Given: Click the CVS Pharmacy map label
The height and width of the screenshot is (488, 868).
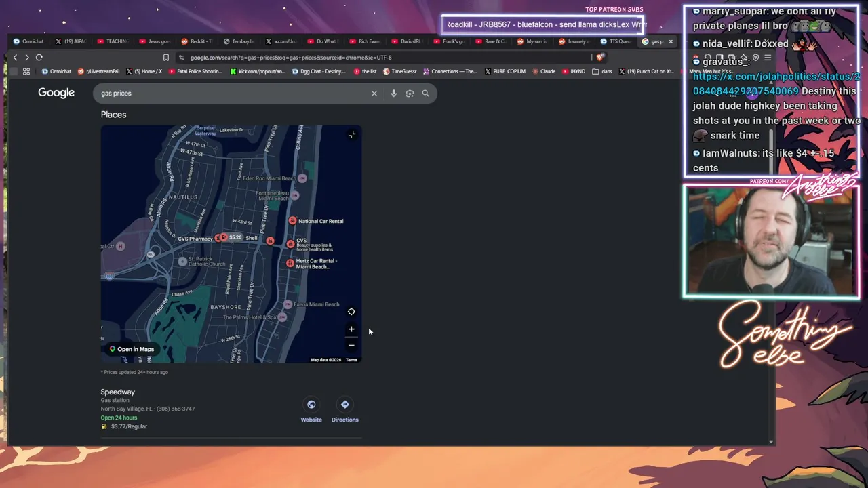Looking at the screenshot, I should click(195, 239).
